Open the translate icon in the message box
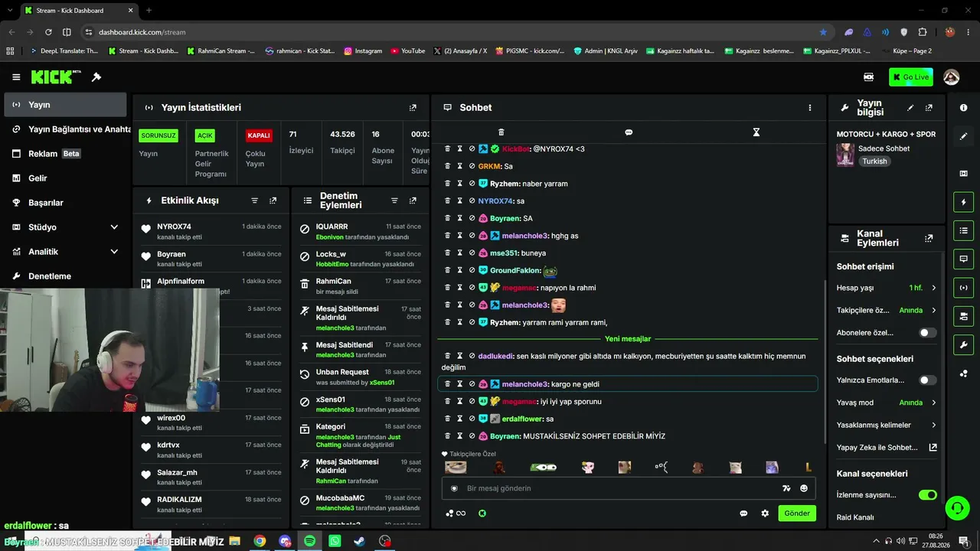 pyautogui.click(x=786, y=488)
